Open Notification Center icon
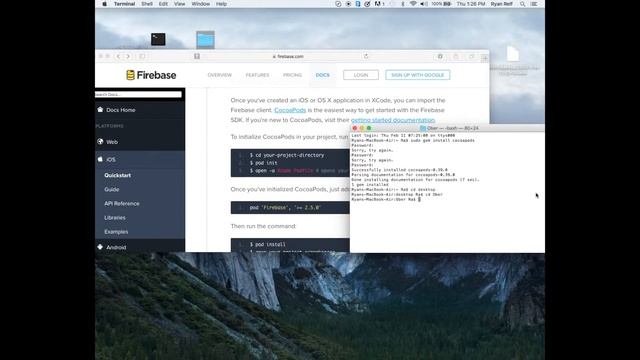 coord(534,4)
